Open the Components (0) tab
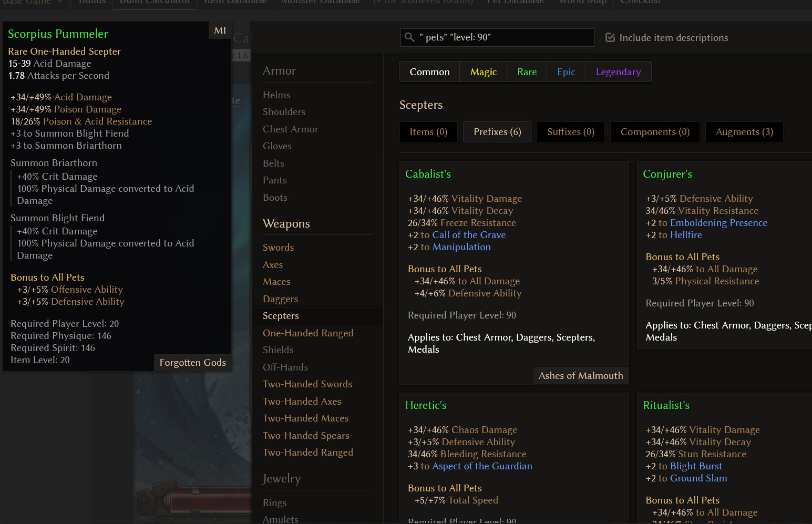The image size is (812, 524). (655, 132)
